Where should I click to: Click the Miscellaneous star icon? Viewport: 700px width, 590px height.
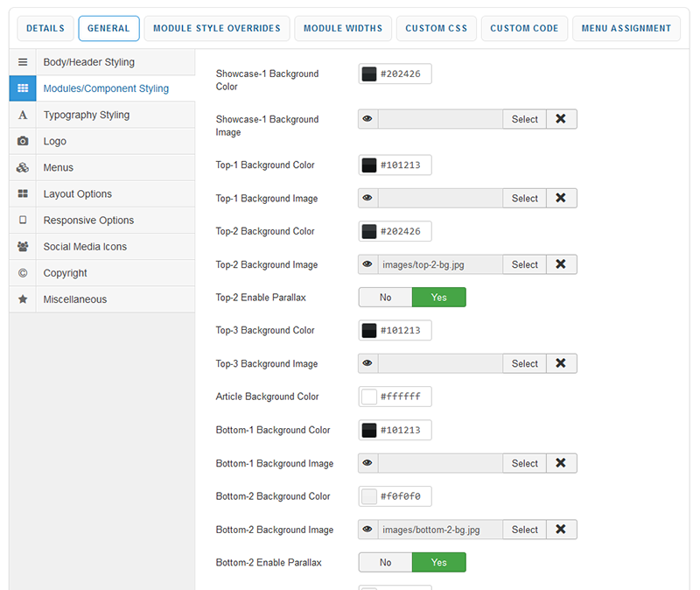(23, 299)
